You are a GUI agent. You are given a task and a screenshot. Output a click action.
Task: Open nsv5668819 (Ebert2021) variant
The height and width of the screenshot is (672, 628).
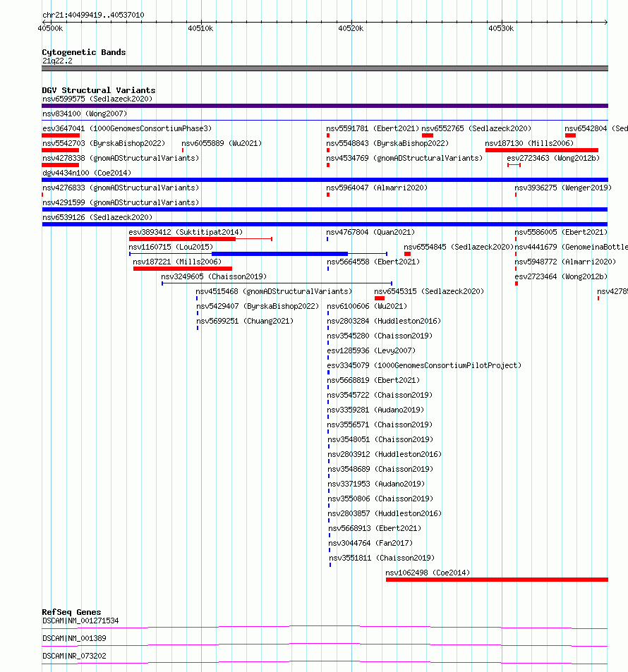click(x=373, y=380)
